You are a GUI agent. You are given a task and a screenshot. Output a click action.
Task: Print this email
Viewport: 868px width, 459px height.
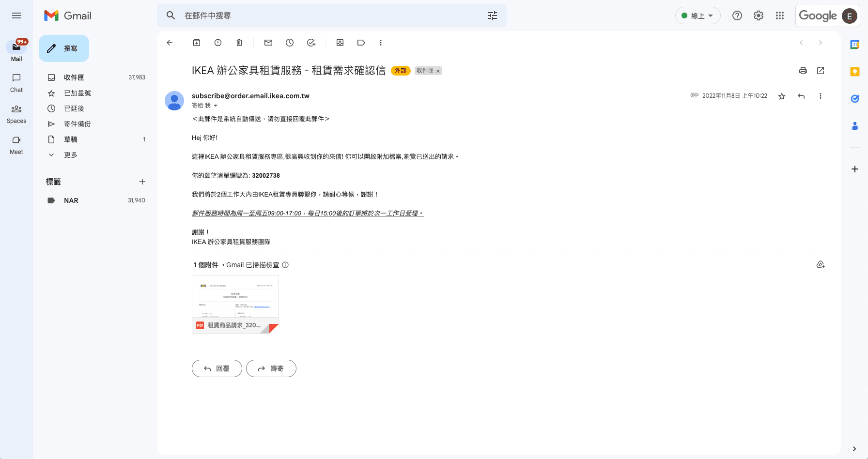click(x=803, y=71)
